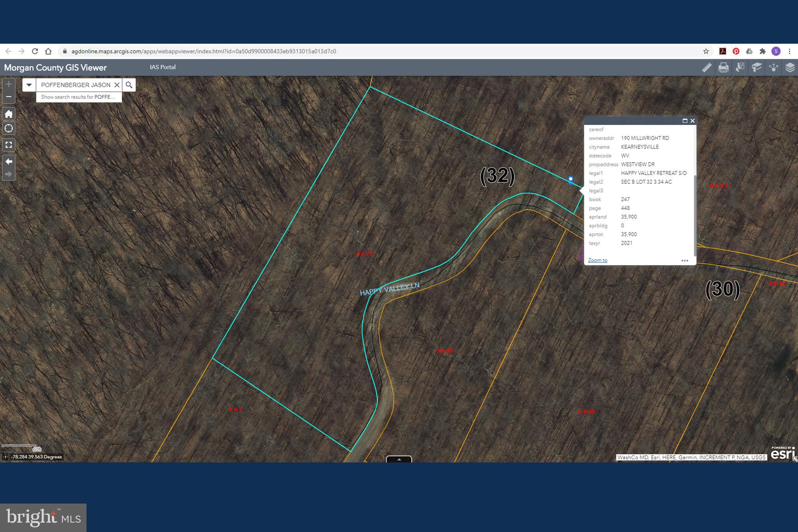Viewport: 798px width, 532px height.
Task: Activate the Select features tool
Action: [x=740, y=68]
